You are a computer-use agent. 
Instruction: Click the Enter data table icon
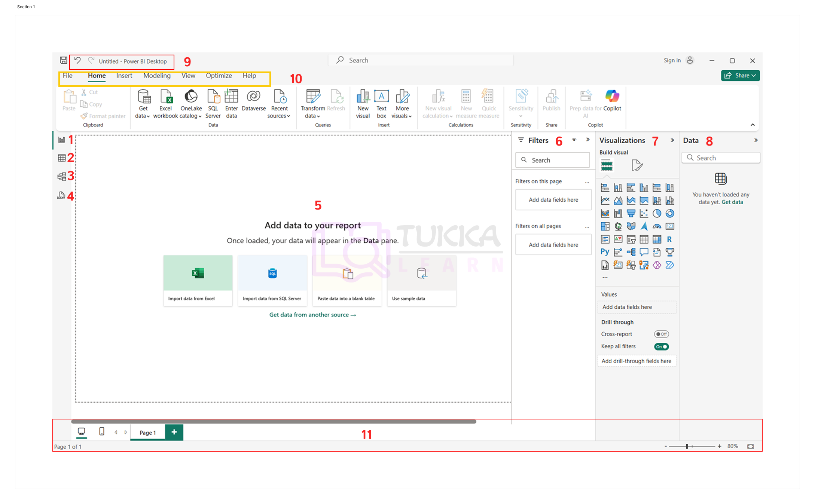pyautogui.click(x=231, y=97)
